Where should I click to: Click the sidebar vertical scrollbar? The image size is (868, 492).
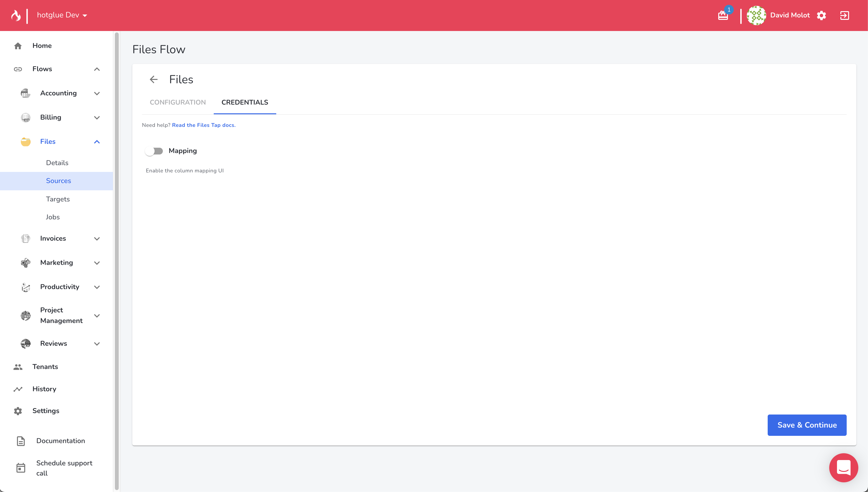click(117, 260)
